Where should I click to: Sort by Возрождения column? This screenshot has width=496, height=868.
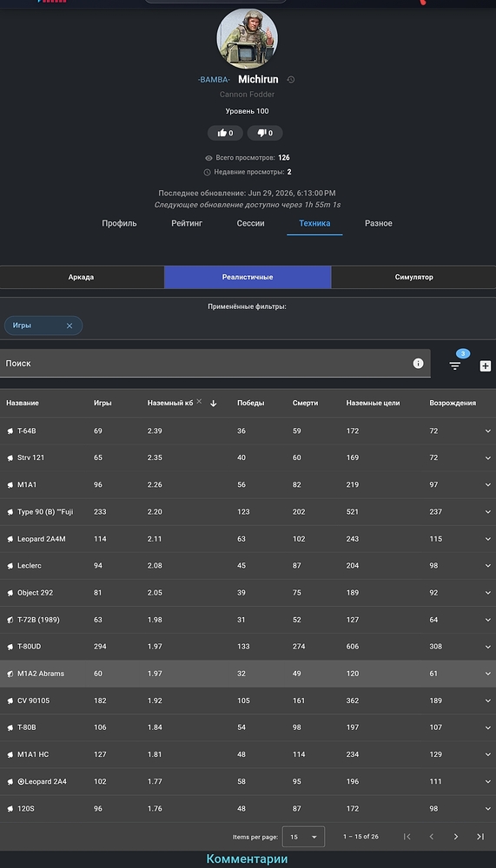(x=453, y=403)
